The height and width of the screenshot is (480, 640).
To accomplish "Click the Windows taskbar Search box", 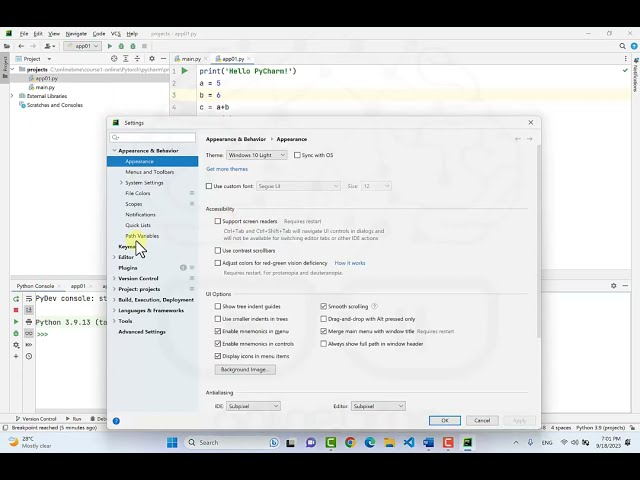I will tap(233, 442).
